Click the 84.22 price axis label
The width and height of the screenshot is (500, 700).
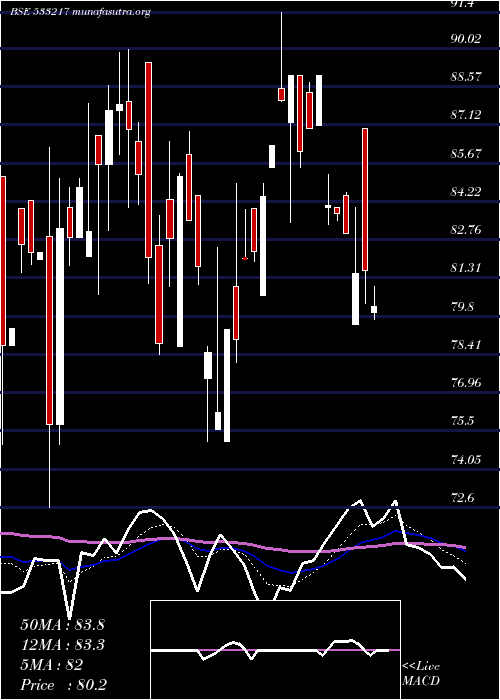[x=466, y=192]
